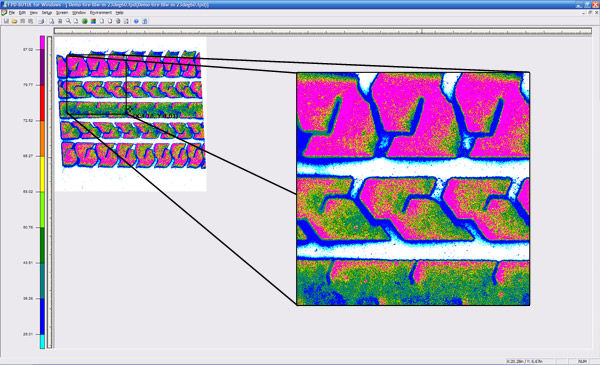Click the cursor coordinates in status bar
The image size is (600, 365).
tap(524, 361)
